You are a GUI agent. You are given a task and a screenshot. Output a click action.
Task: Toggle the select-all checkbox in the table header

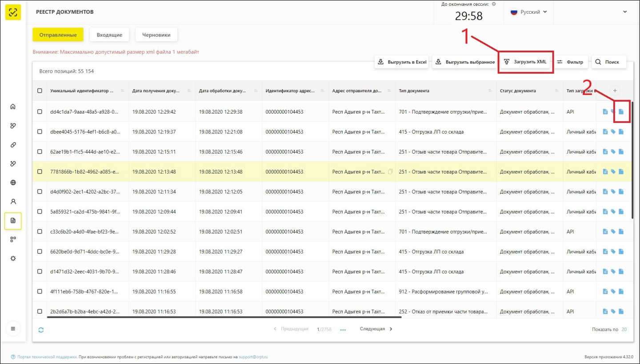40,91
